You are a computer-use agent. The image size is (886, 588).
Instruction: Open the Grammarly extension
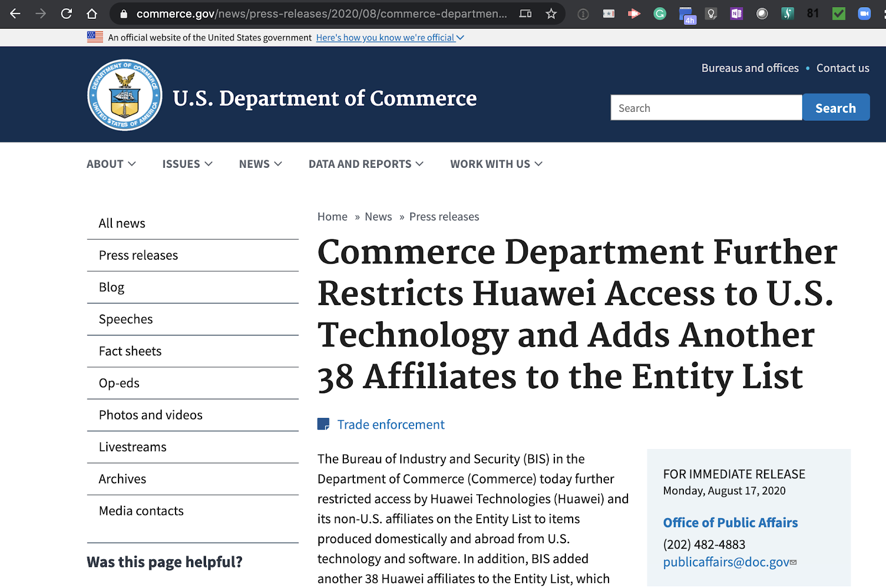coord(660,14)
